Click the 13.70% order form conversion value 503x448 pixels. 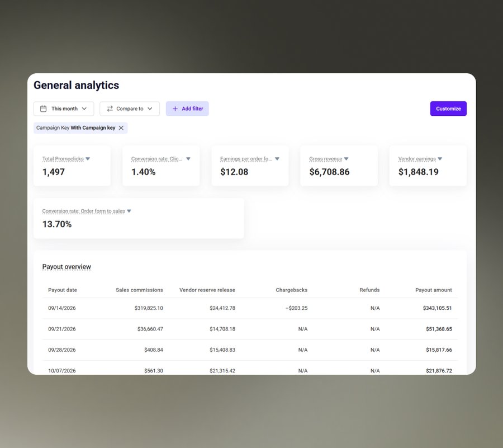pyautogui.click(x=57, y=224)
